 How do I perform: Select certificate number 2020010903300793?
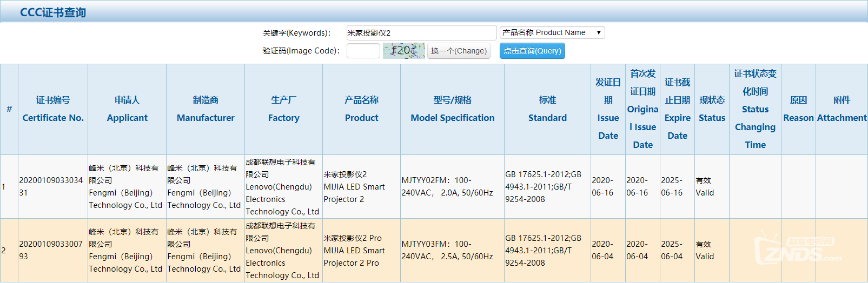51,250
